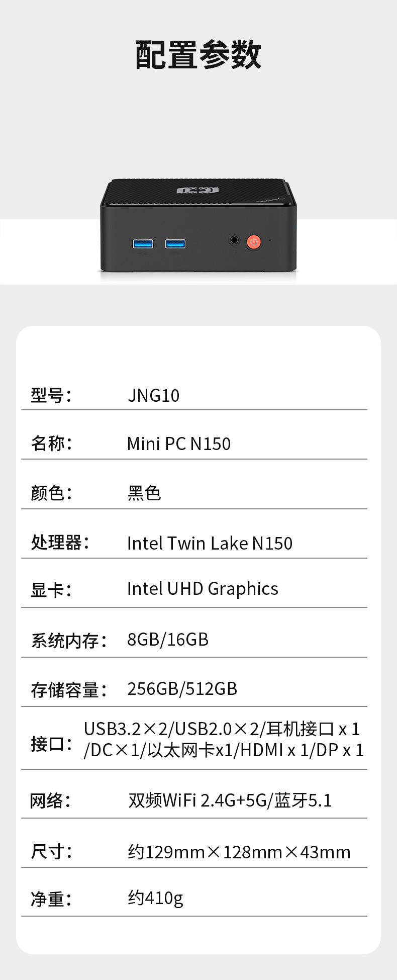Click the red power button on the mini PC
Screen dimensions: 397x980
254,242
